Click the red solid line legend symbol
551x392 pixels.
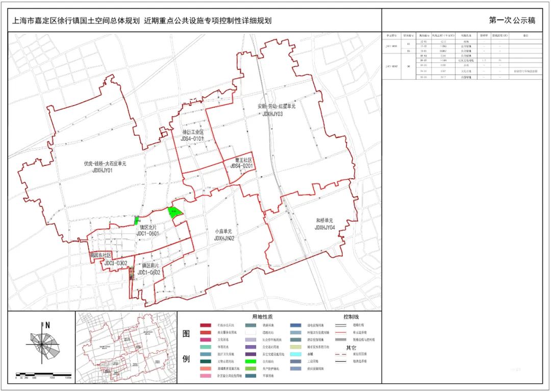click(340, 333)
